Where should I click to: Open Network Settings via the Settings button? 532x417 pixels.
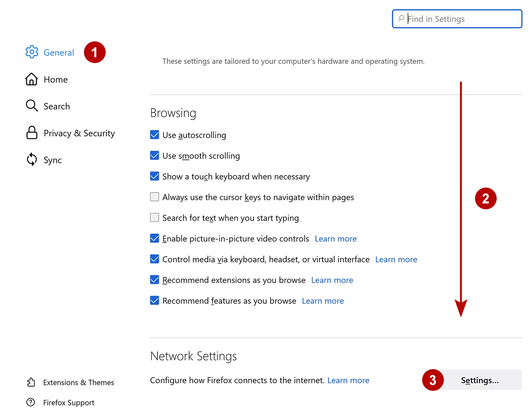pyautogui.click(x=480, y=380)
